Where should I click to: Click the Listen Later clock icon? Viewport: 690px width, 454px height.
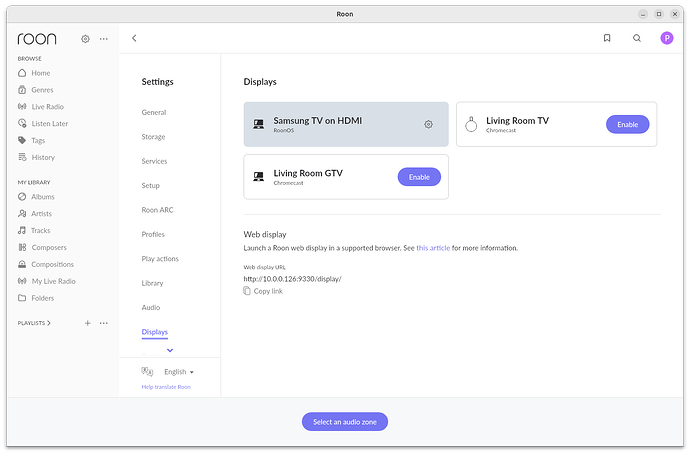tap(22, 123)
